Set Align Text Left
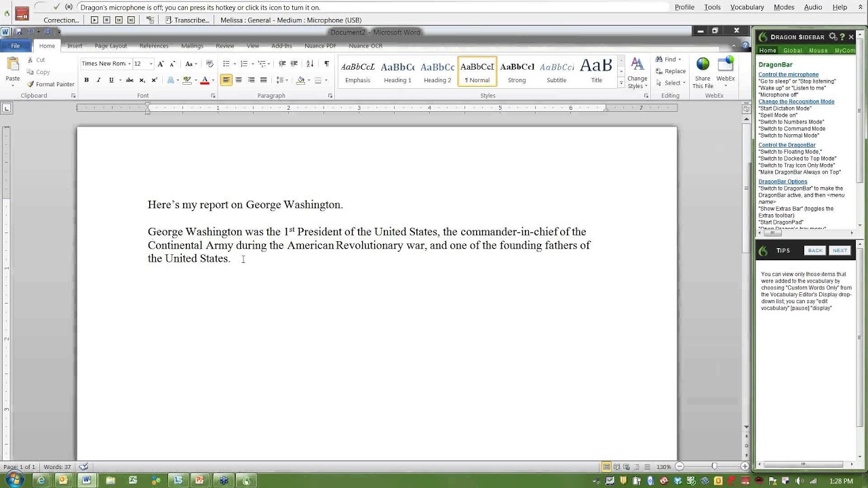The height and width of the screenshot is (488, 868). 226,80
